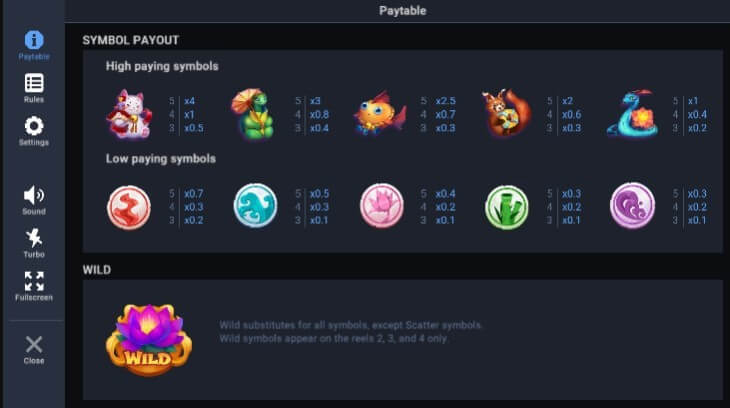Open the Settings gear
730x408 pixels.
tap(33, 130)
